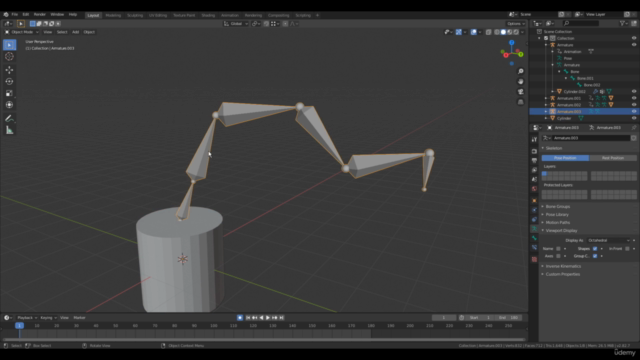
Task: Open the Render menu
Action: pos(40,15)
